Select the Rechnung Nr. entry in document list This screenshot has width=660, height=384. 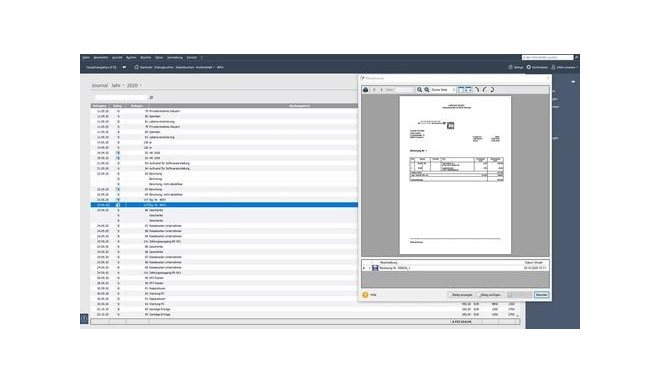tap(455, 268)
